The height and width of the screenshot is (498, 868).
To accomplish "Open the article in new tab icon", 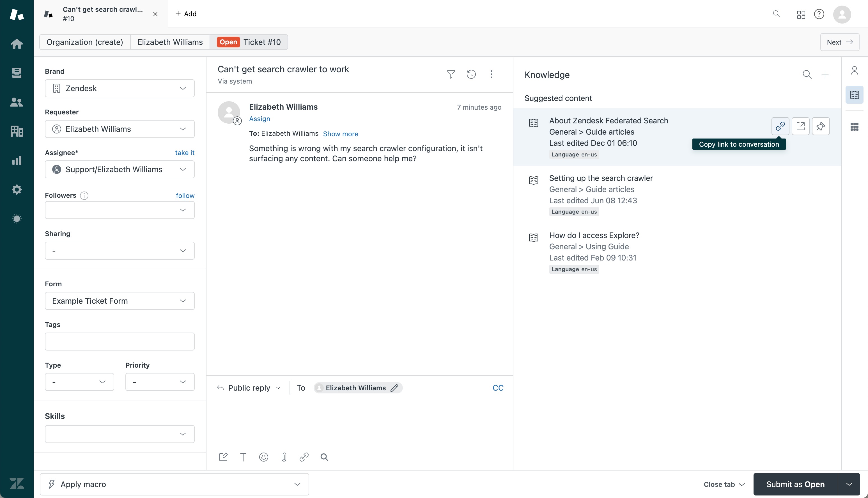I will (x=801, y=126).
